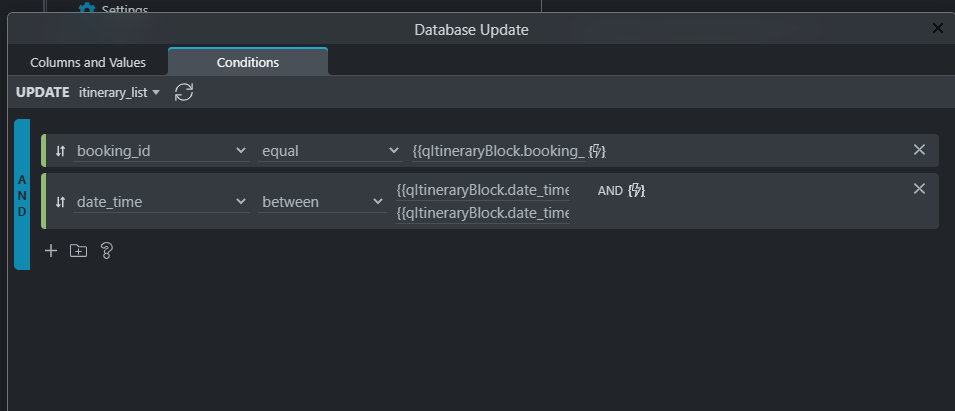The image size is (955, 411).
Task: Open dynamic data picker for date_time values
Action: coord(636,191)
